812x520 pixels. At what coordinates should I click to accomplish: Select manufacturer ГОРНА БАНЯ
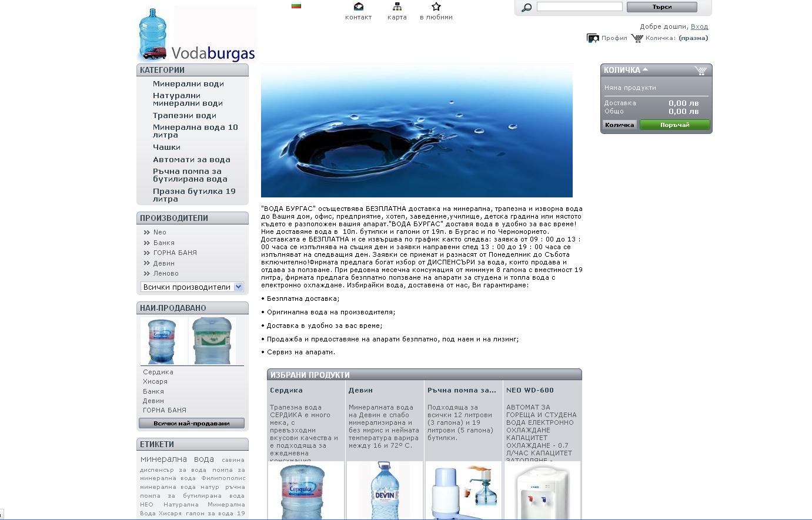(175, 253)
